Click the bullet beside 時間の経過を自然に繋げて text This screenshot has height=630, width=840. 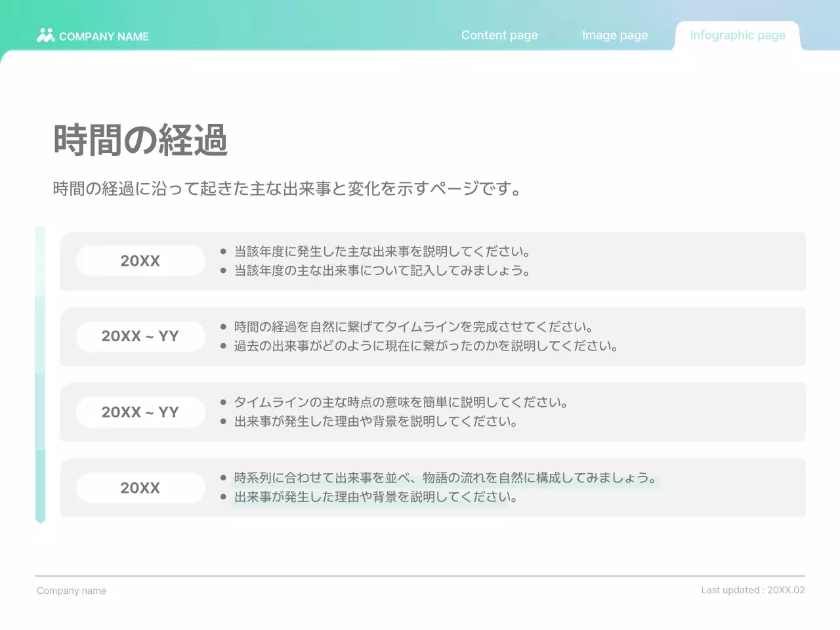point(224,325)
